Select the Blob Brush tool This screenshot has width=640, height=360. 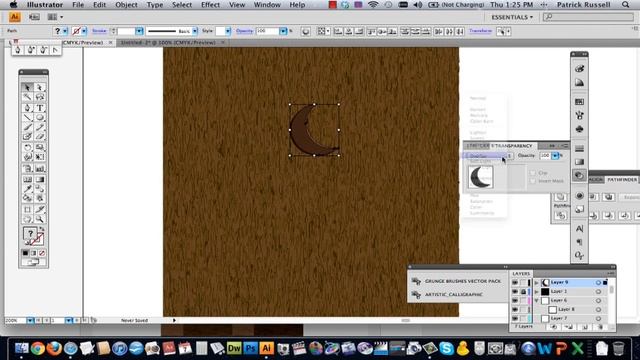tap(27, 137)
